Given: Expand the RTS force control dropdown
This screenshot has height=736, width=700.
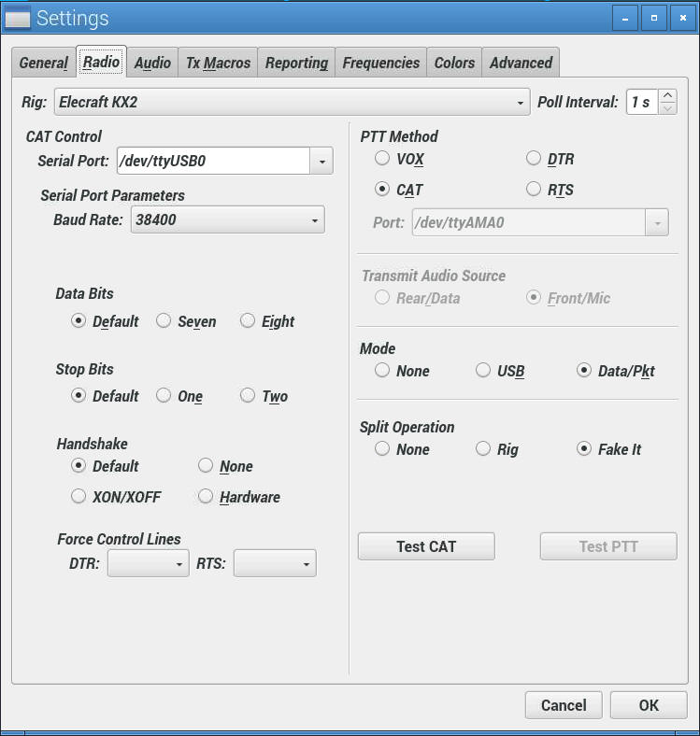Looking at the screenshot, I should coord(275,564).
